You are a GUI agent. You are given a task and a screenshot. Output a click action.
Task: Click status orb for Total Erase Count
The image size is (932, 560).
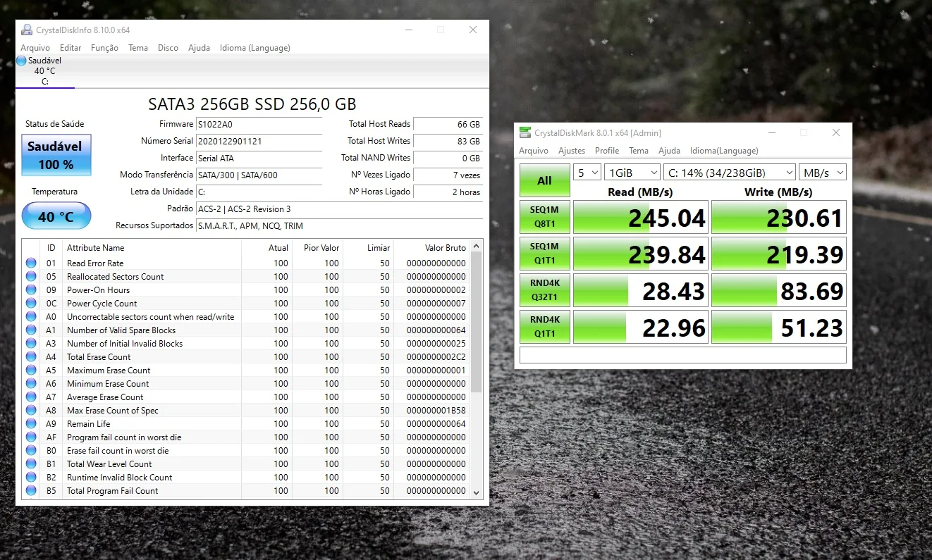(x=31, y=357)
